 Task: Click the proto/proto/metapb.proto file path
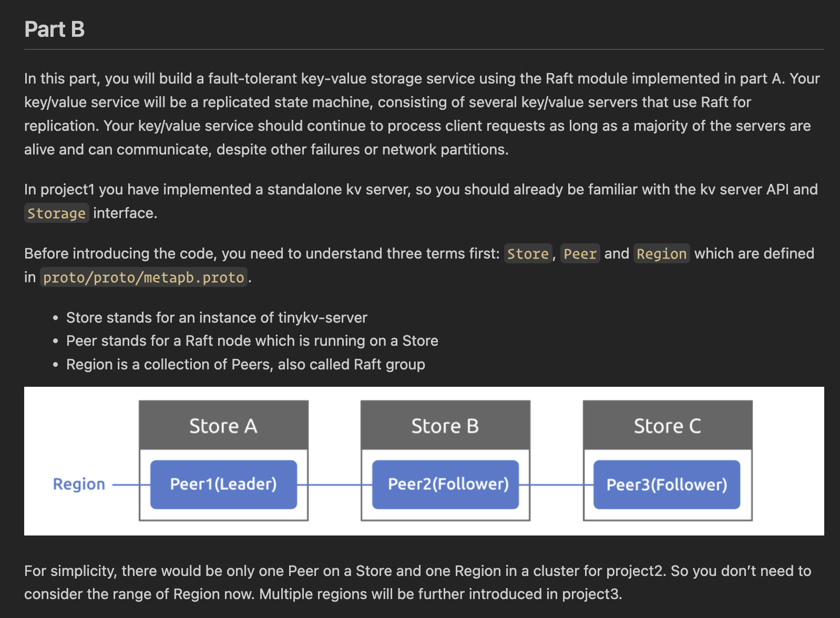pos(144,277)
